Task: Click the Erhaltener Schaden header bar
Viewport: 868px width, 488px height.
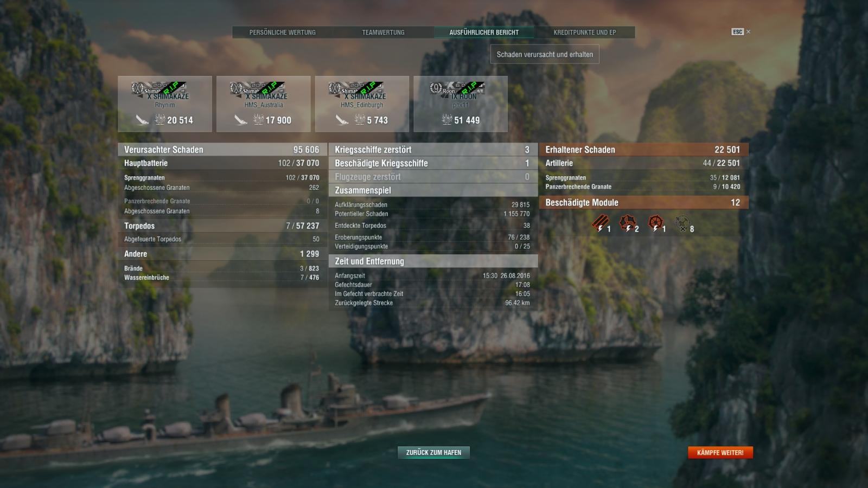Action: coord(643,150)
